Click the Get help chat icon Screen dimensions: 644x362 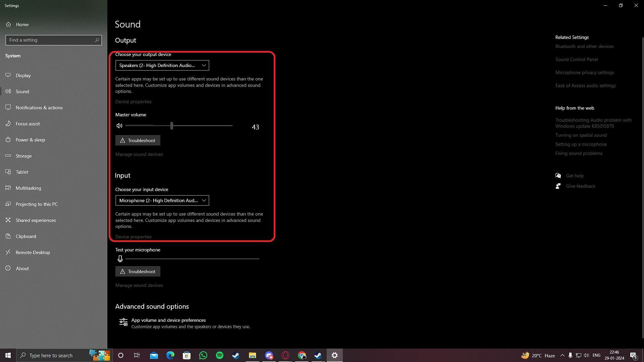pyautogui.click(x=558, y=176)
